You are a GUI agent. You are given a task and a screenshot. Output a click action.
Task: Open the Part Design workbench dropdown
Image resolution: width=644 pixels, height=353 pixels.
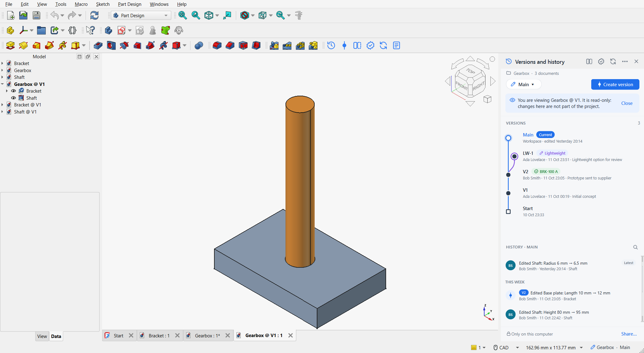point(141,15)
